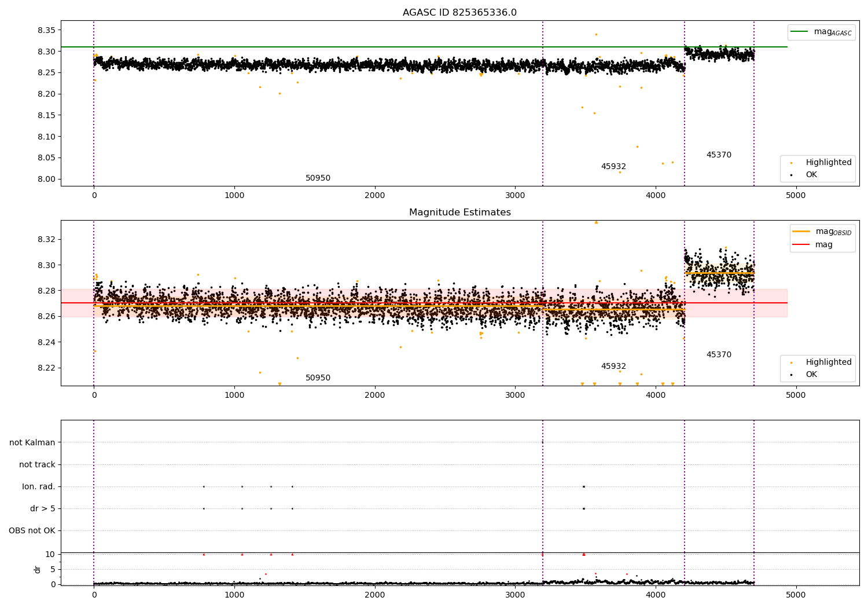Click annotation '45932' in the top plot
Viewport: 868px width, 608px height.
click(x=613, y=167)
